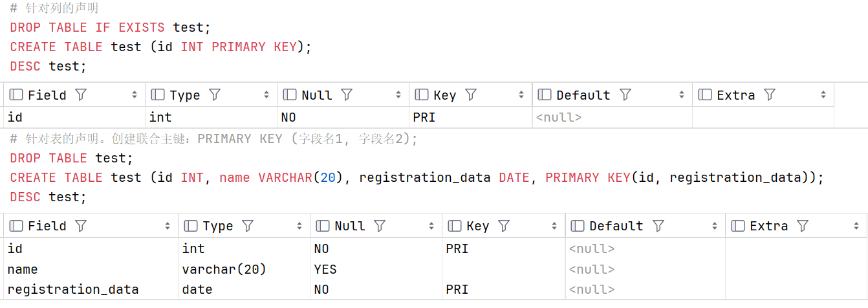Screen dimensions: 868x308
Task: Click the PRI key cell of registration_data row
Action: pyautogui.click(x=503, y=289)
